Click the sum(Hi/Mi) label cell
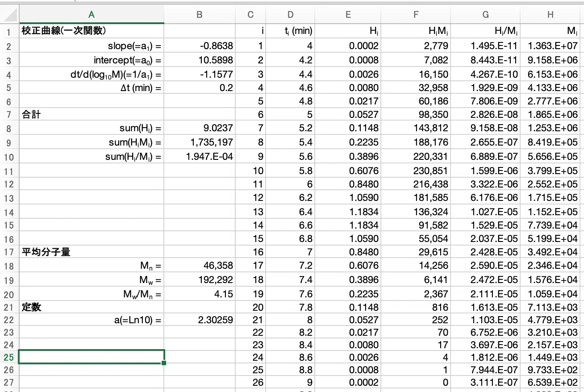584x392 pixels. click(x=92, y=157)
